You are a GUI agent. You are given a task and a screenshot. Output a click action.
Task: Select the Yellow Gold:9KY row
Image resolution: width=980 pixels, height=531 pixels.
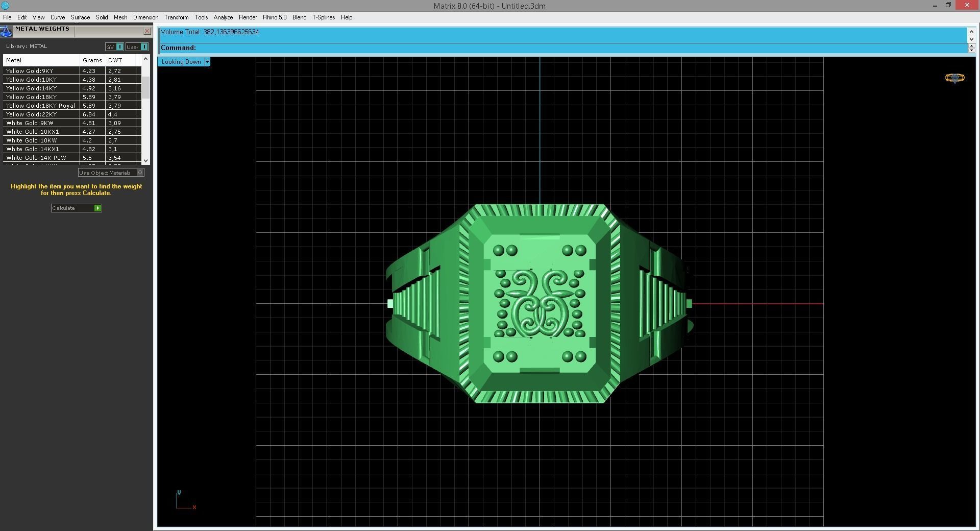click(x=72, y=71)
